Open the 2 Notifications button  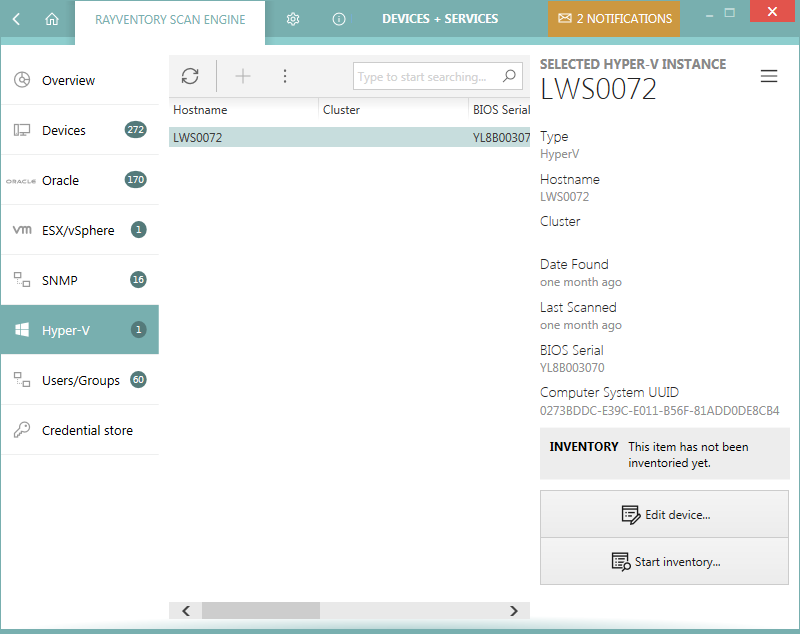click(x=614, y=19)
